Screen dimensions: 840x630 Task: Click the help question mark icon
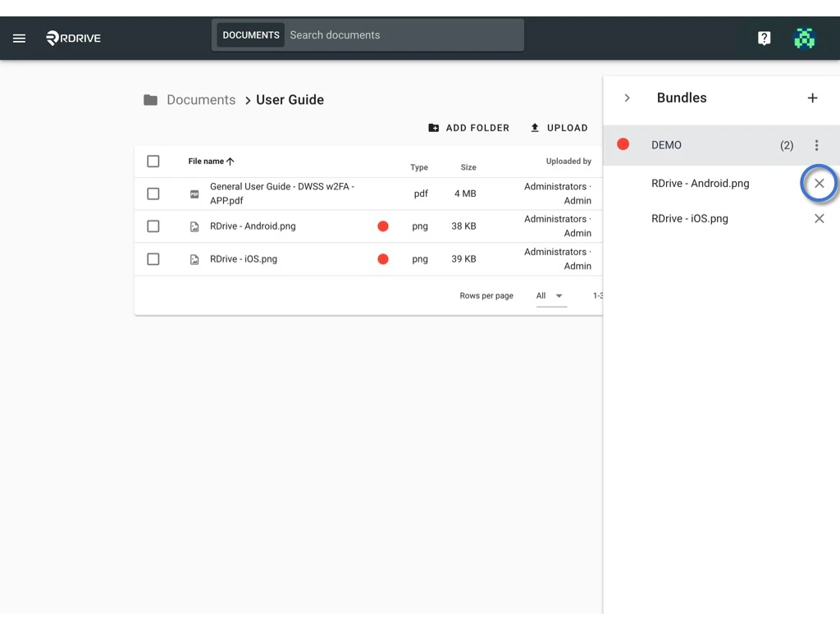coord(764,38)
